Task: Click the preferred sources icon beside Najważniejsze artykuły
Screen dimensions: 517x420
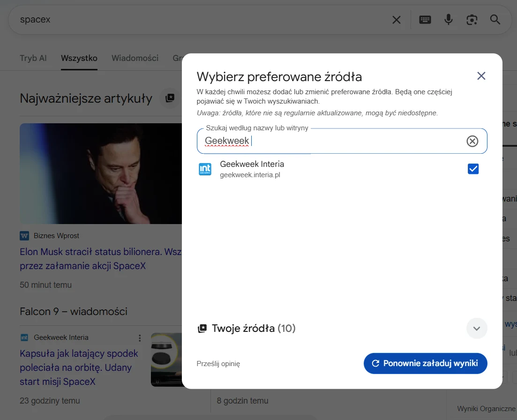Action: click(x=170, y=98)
